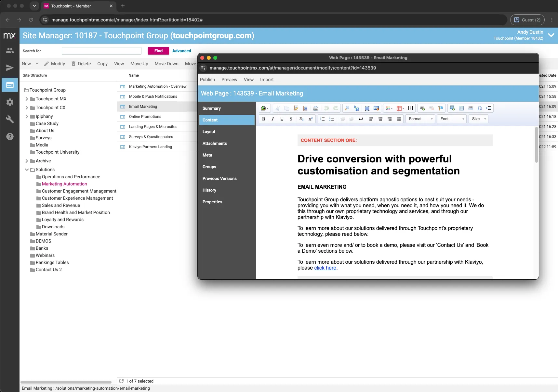558x392 pixels.
Task: Toggle strikethrough formatting
Action: click(291, 119)
